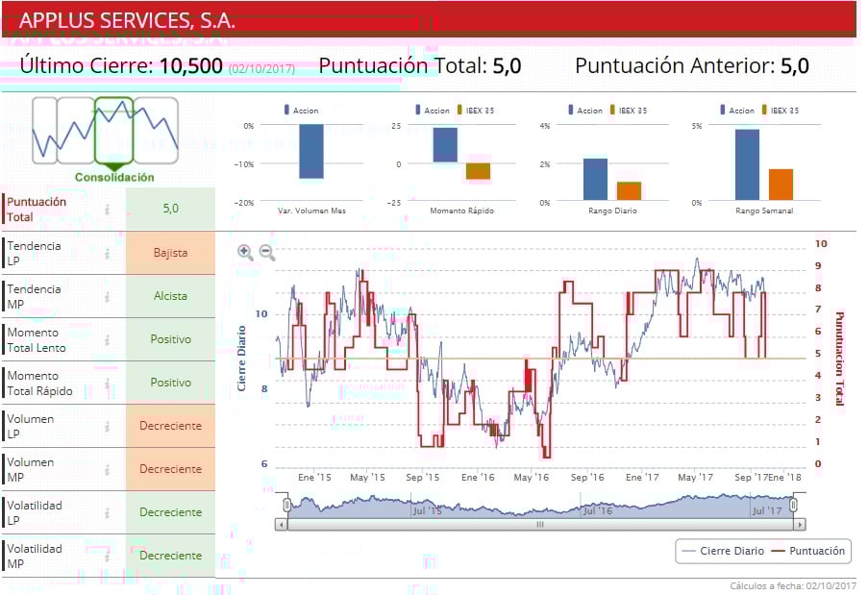Click the info icon beside Tendencia MP
Screen dimensions: 868x595
(x=108, y=296)
